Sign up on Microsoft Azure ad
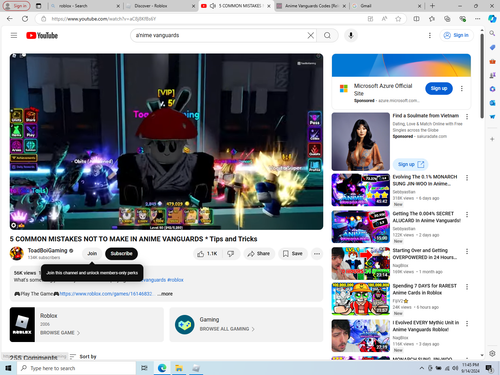 [439, 88]
